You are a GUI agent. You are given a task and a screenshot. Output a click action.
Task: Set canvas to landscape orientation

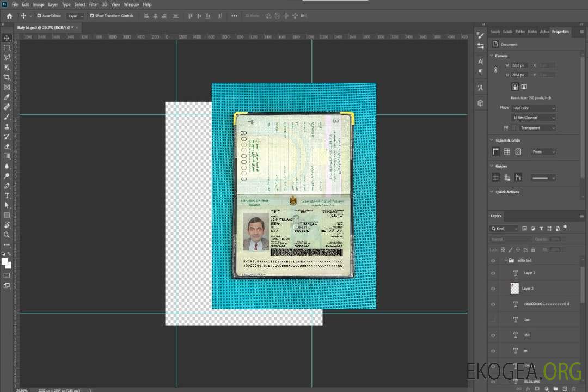pyautogui.click(x=524, y=87)
